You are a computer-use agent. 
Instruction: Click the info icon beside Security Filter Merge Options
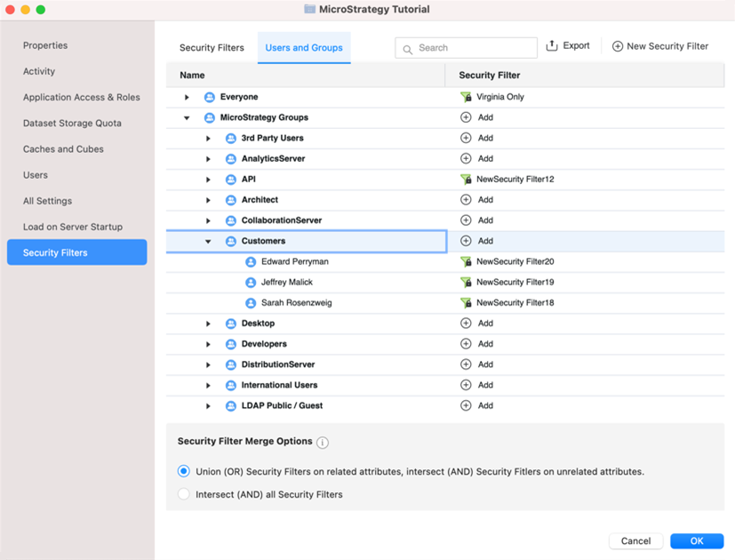[323, 443]
